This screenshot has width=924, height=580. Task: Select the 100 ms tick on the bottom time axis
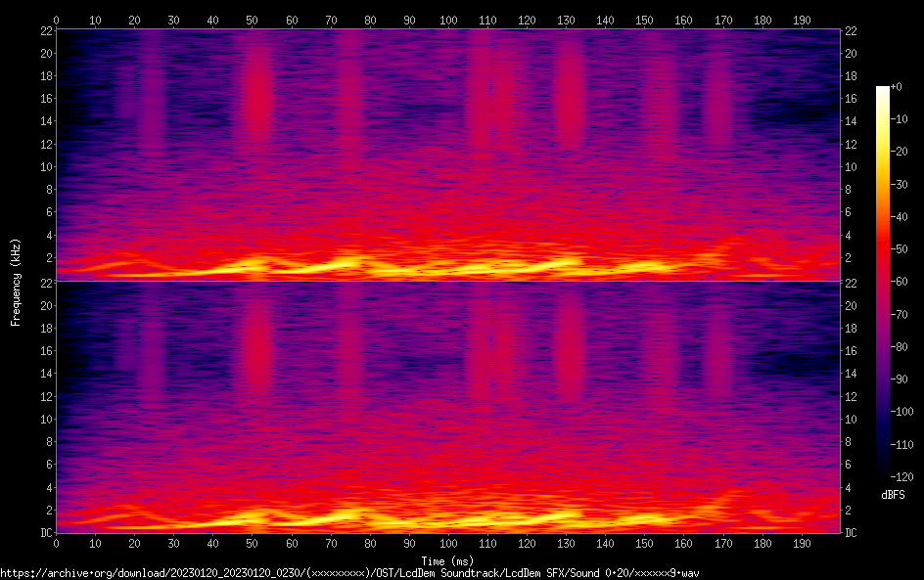448,542
